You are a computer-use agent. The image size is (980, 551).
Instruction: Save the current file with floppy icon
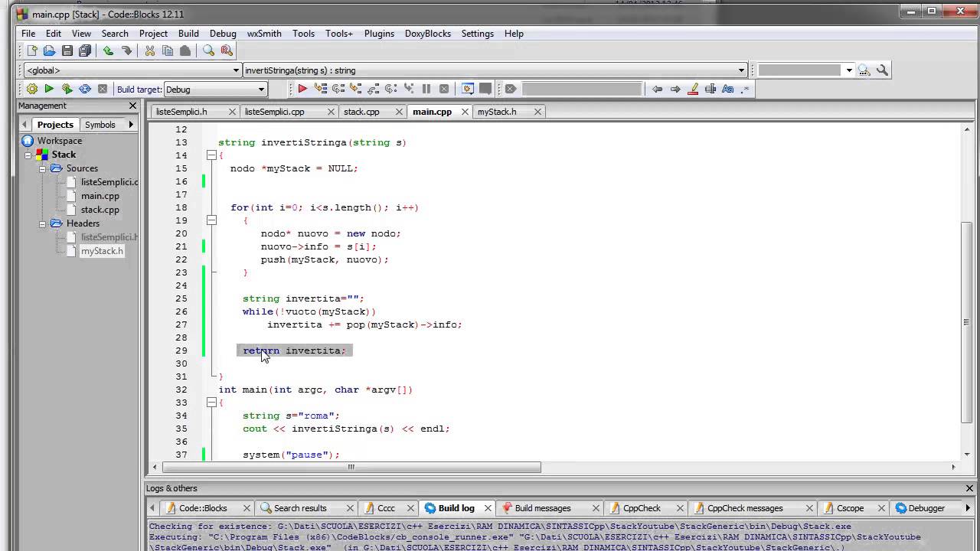(67, 51)
